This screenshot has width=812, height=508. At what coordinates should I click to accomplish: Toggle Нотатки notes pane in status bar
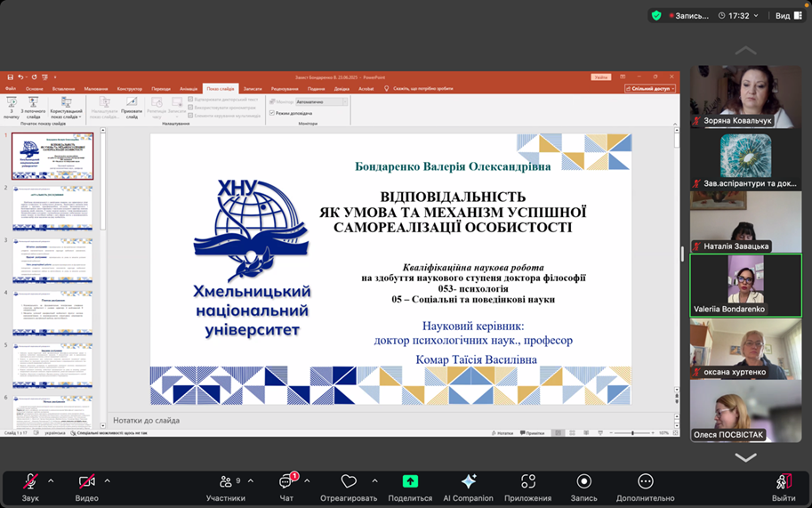point(502,433)
